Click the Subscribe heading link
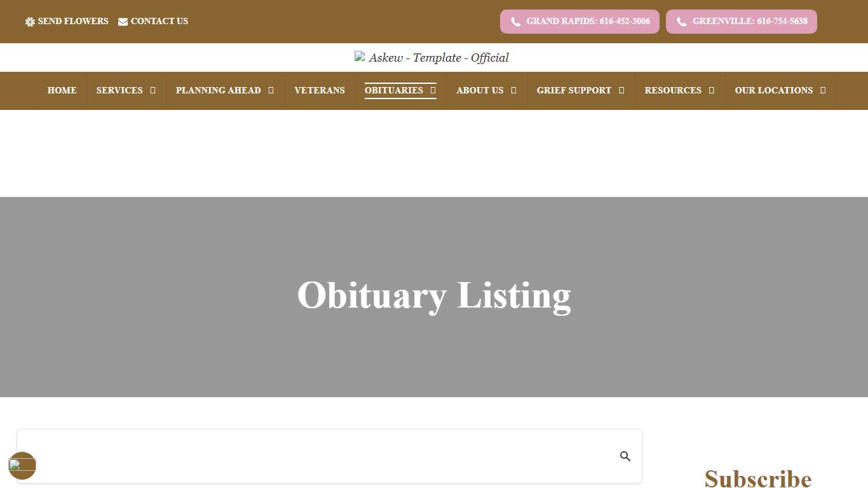 click(x=757, y=478)
